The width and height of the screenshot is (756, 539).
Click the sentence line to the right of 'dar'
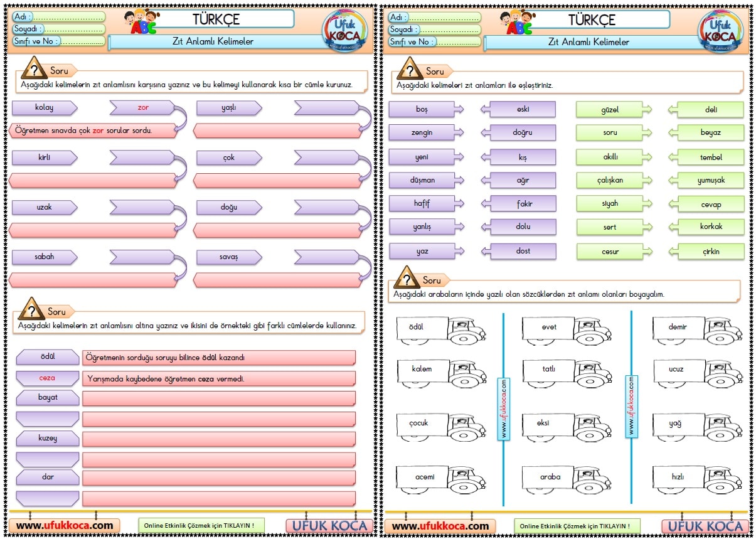(x=219, y=478)
